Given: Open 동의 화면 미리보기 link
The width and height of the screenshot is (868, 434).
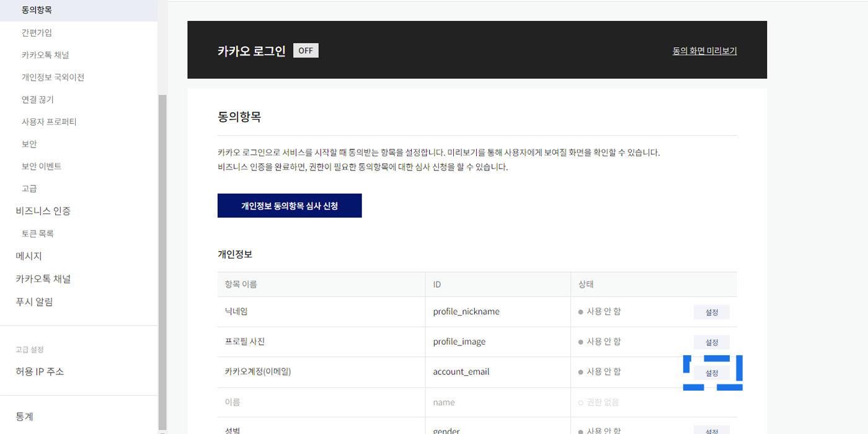Looking at the screenshot, I should point(704,51).
